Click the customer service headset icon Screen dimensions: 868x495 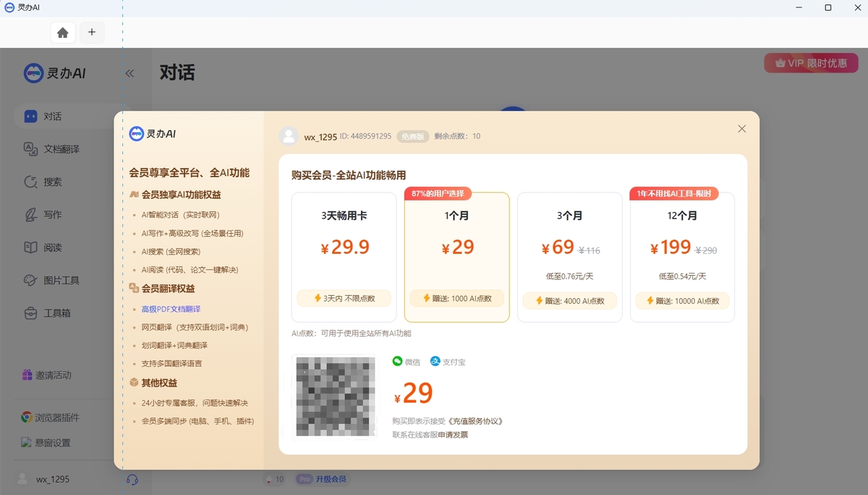pos(132,479)
